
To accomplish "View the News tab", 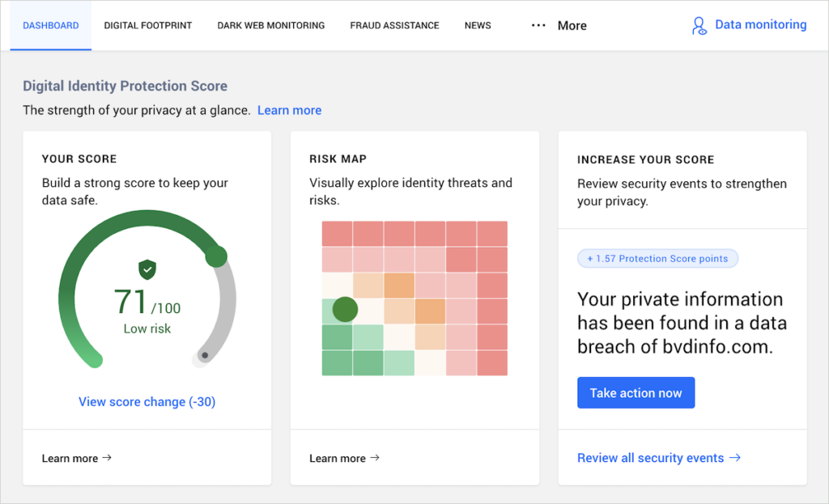I will (478, 25).
